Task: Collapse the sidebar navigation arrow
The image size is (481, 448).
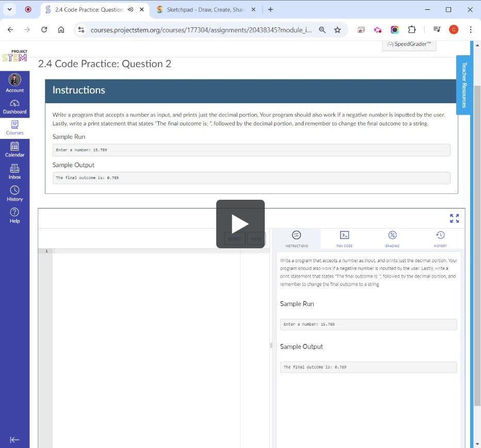Action: point(14,439)
